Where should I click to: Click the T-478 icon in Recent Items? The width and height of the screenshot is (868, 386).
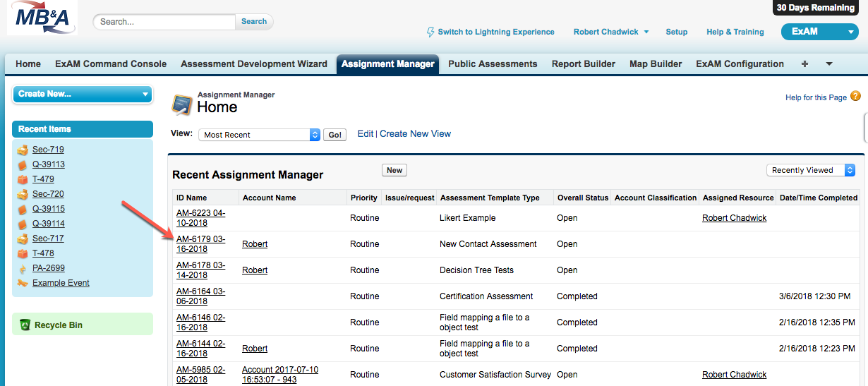point(23,253)
